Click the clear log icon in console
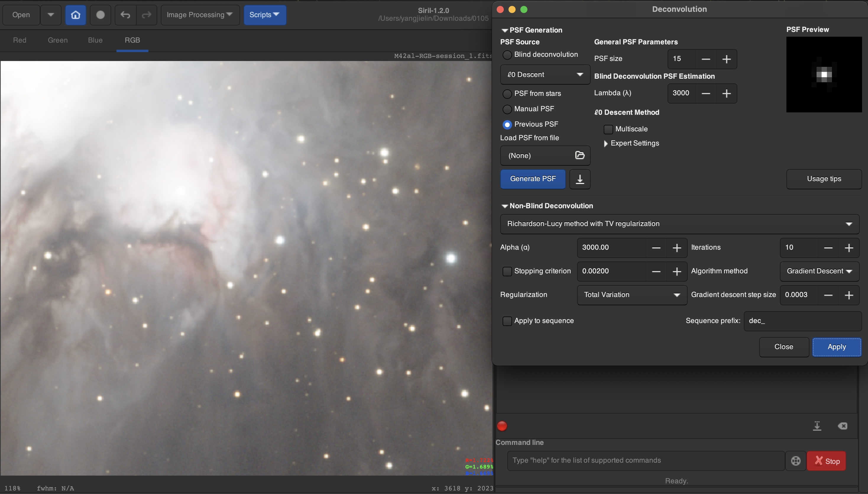Viewport: 868px width, 494px height. tap(843, 426)
